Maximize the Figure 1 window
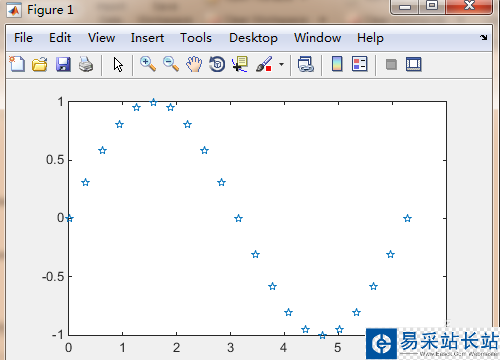 (x=432, y=6)
